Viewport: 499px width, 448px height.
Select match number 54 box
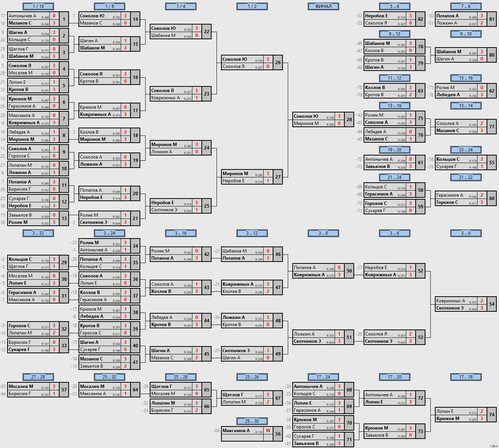[492, 304]
